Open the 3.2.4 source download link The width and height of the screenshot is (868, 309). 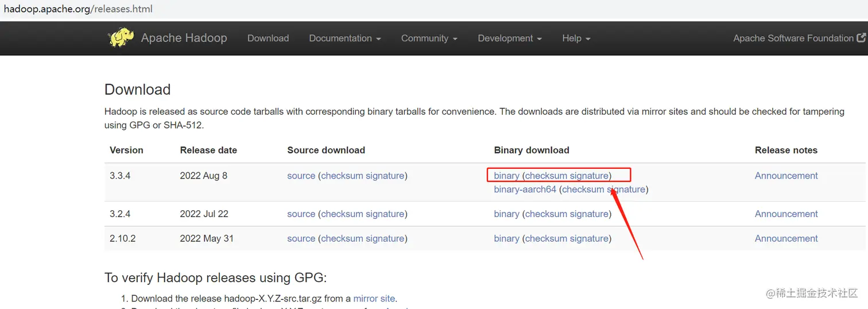[x=301, y=214]
